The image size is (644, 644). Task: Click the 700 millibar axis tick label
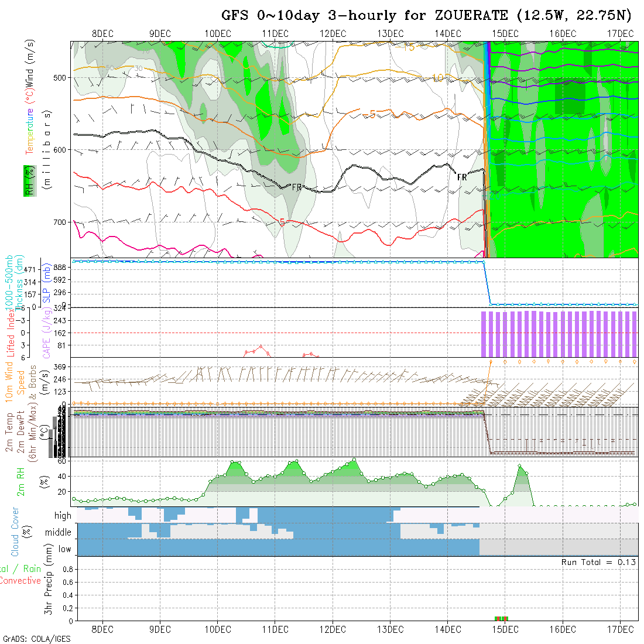60,222
